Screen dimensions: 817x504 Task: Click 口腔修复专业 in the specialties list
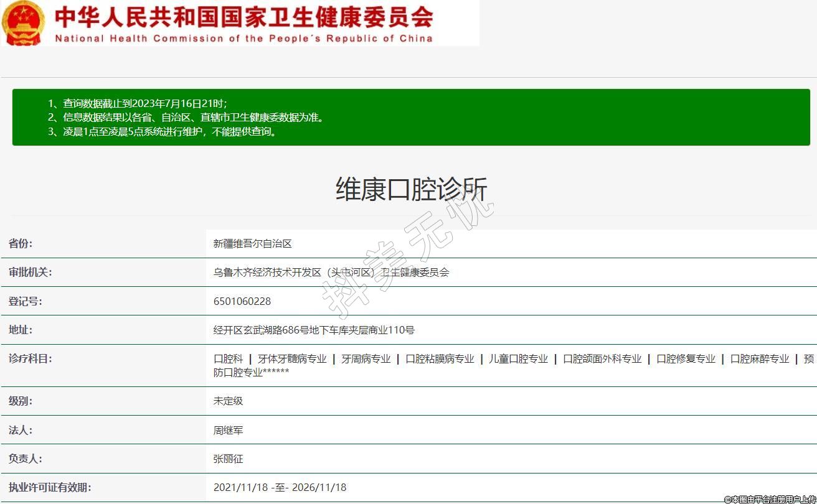[x=686, y=359]
